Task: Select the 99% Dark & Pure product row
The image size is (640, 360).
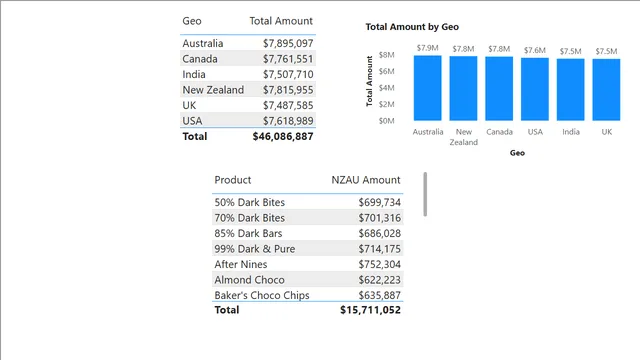Action: click(x=308, y=249)
